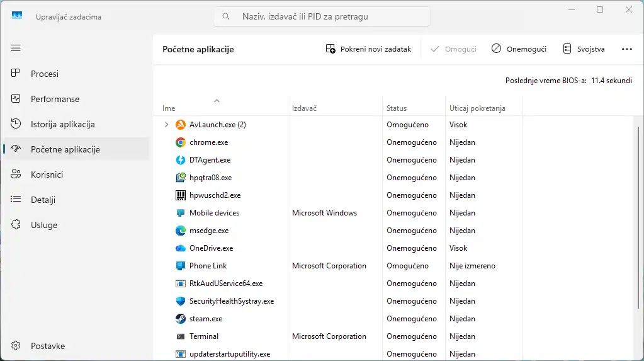644x361 pixels.
Task: Select the Početne aplikacije page
Action: pos(76,149)
